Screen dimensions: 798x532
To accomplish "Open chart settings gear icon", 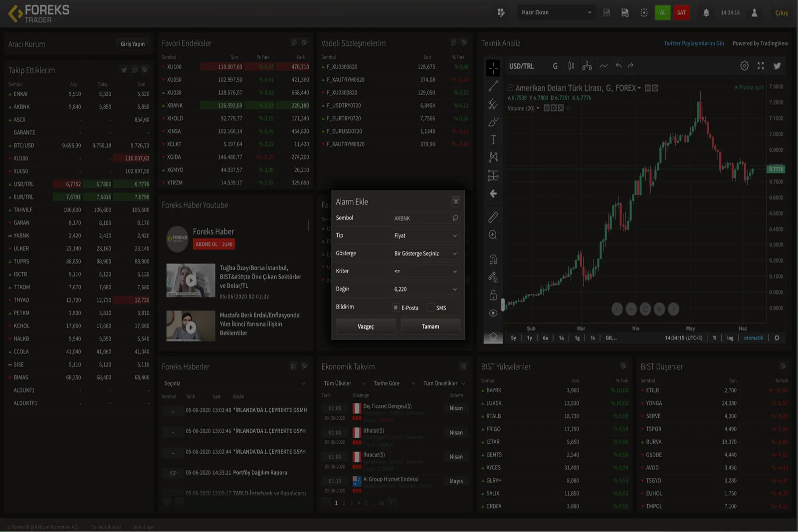I will pyautogui.click(x=744, y=66).
